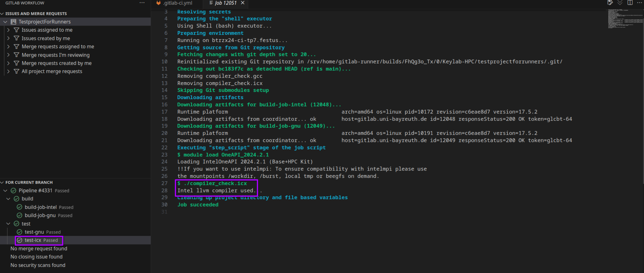
Task: Expand Issues created by me chevron
Action: (x=8, y=38)
